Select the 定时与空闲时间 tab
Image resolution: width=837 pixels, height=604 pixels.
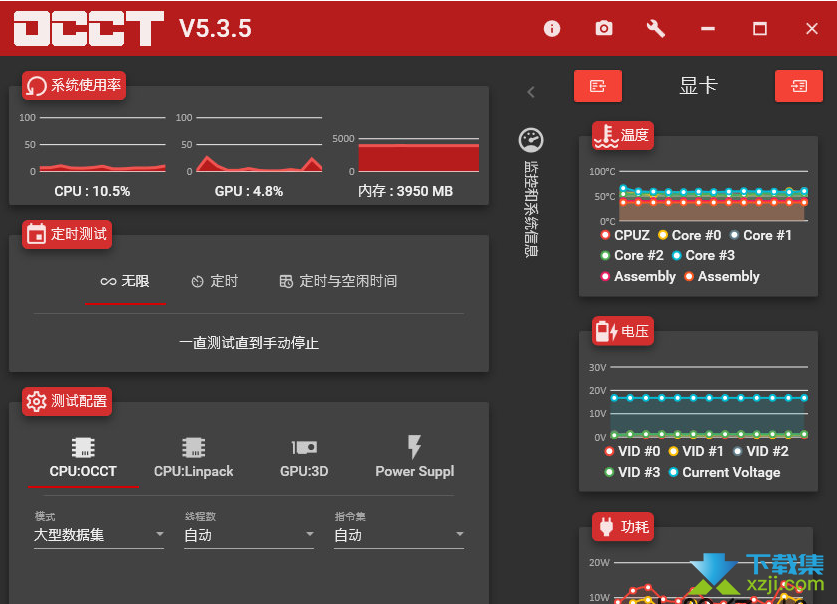pos(338,281)
